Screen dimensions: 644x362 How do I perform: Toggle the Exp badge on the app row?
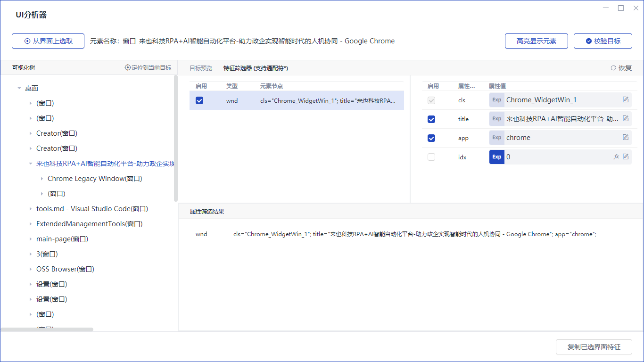497,138
